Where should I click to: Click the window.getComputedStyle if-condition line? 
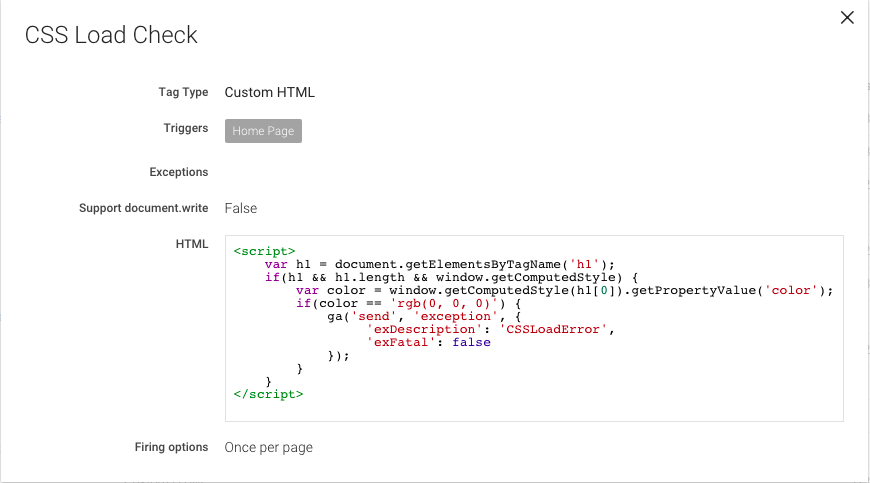(451, 277)
